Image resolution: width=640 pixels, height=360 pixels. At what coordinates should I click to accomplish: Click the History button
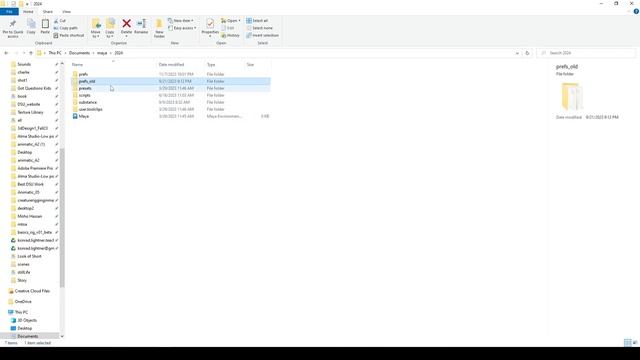click(x=231, y=36)
